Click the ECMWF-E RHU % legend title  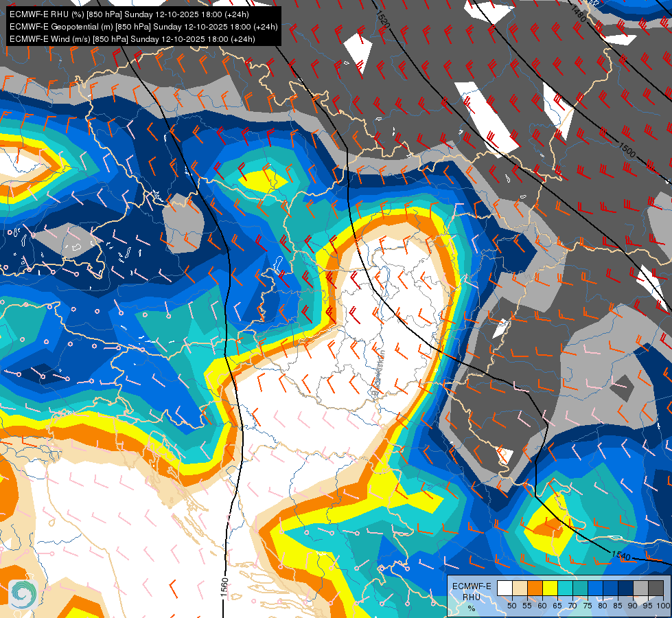coord(472,597)
